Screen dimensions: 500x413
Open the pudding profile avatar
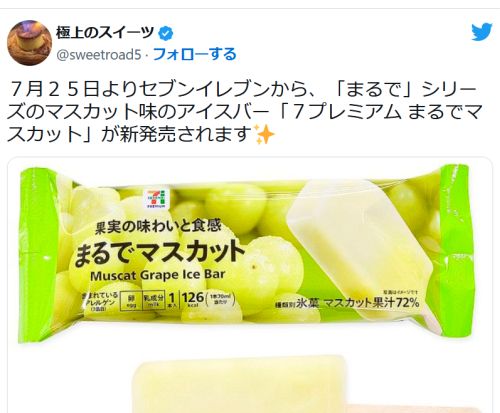coord(30,43)
